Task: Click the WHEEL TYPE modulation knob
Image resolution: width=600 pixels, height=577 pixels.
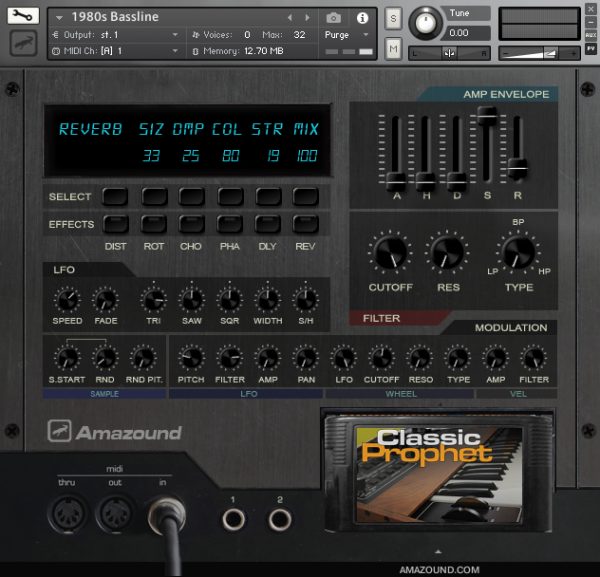Action: pos(458,358)
